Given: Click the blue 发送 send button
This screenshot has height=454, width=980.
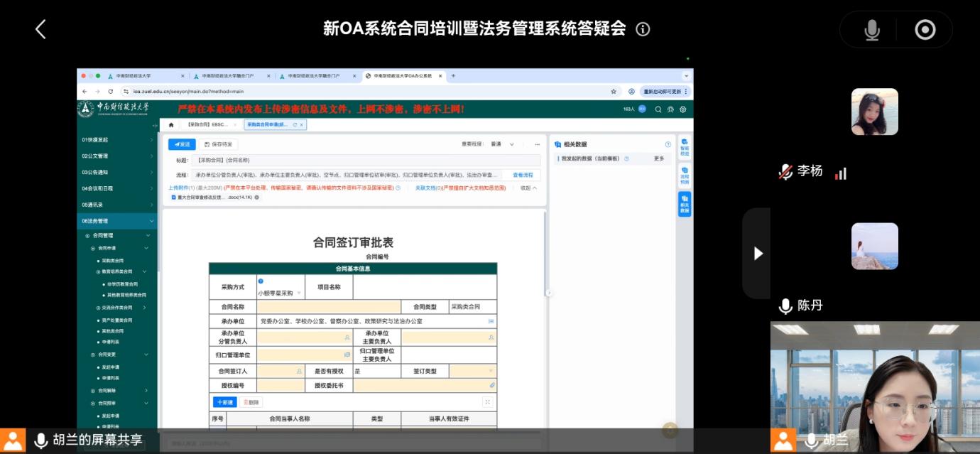Looking at the screenshot, I should 182,144.
